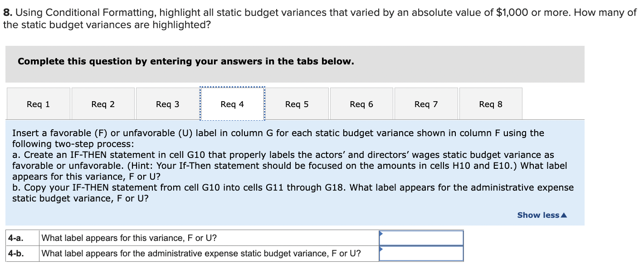Screen dimensions: 644x265
Task: Switch to the Req 6 tab
Action: click(361, 103)
